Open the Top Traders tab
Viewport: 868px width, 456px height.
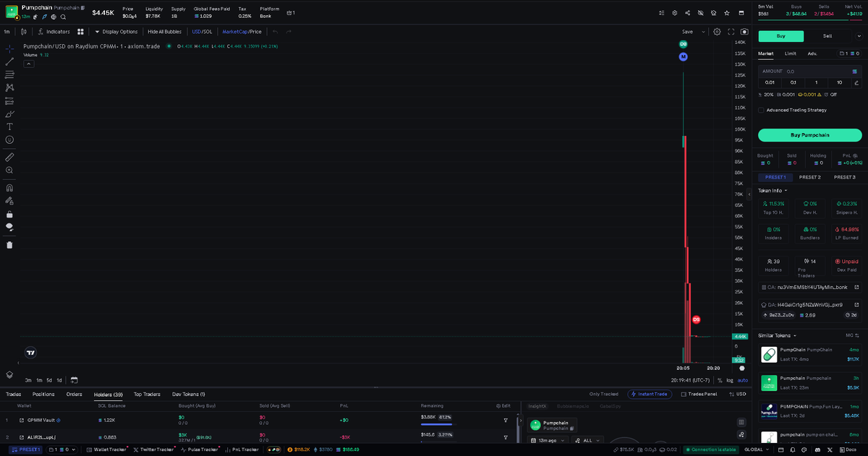click(x=147, y=394)
